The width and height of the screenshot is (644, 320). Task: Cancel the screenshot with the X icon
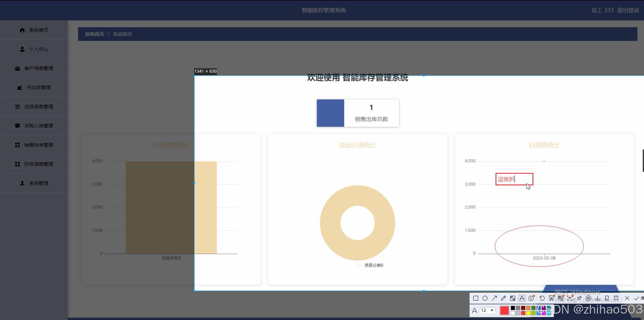(627, 298)
